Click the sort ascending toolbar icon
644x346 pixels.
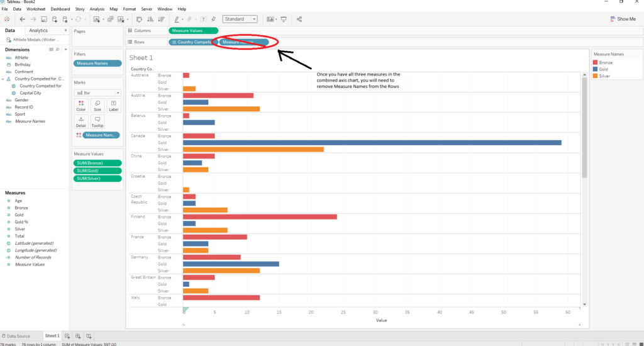click(148, 20)
